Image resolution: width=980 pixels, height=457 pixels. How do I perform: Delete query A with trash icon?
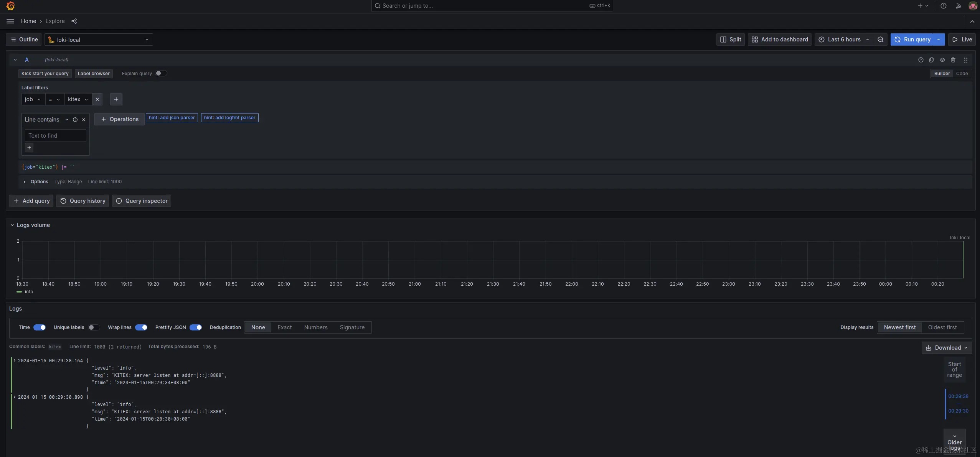[x=953, y=60]
